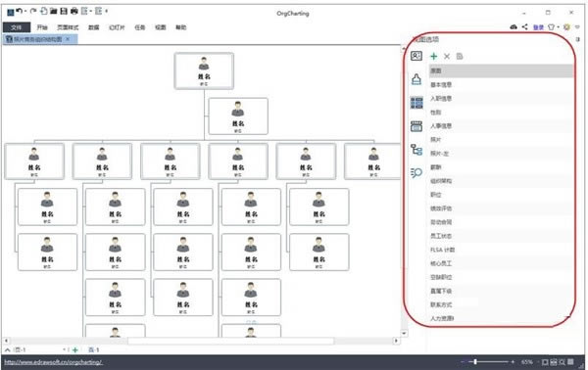Open the paint bucket style panel icon
Screen dimensions: 588x370
416,79
